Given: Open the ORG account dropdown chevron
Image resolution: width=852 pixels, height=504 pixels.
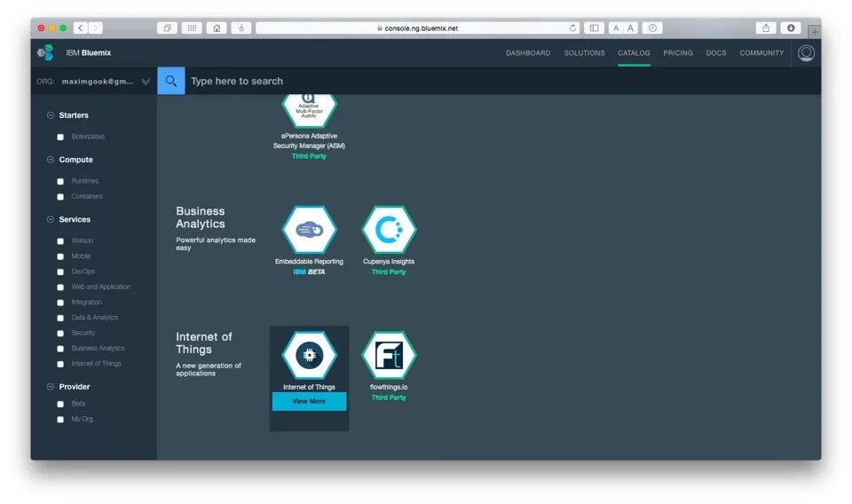Looking at the screenshot, I should [146, 82].
